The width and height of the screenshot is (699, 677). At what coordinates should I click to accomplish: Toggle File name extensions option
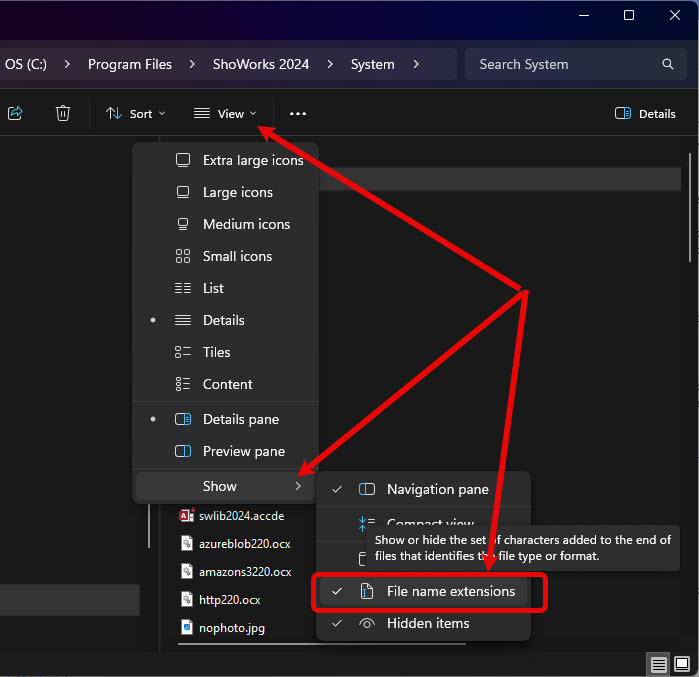pos(450,591)
